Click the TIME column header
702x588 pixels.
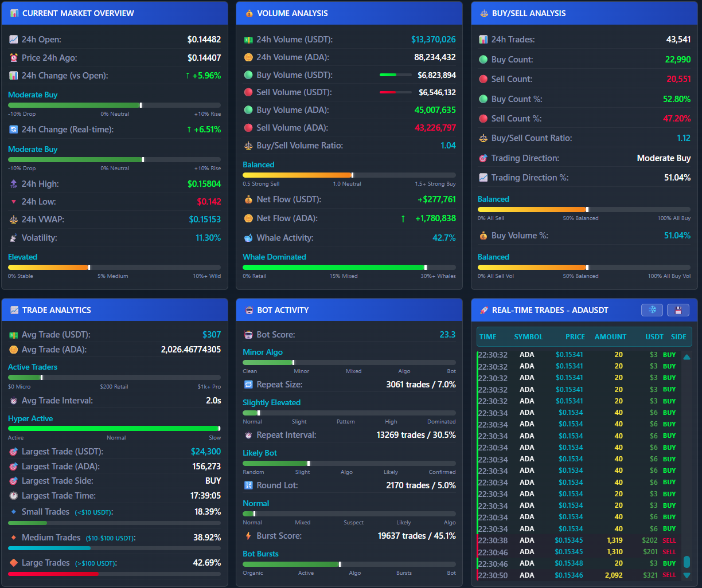488,337
